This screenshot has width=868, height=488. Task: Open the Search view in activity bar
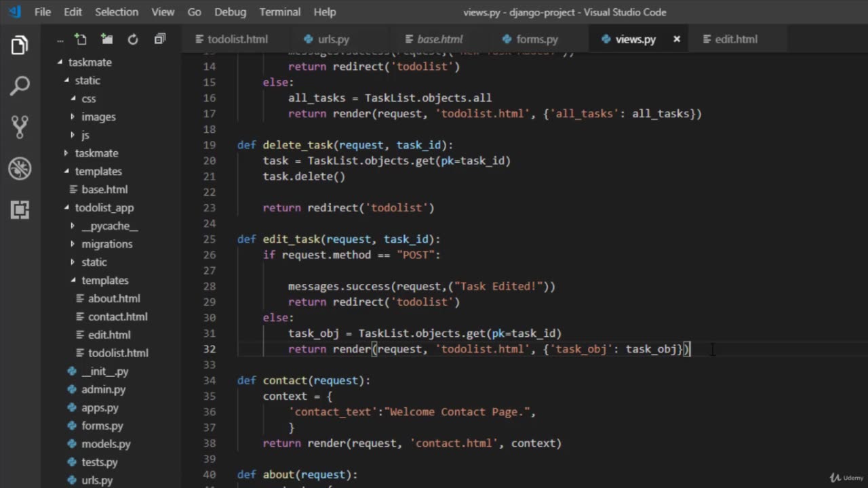tap(20, 86)
